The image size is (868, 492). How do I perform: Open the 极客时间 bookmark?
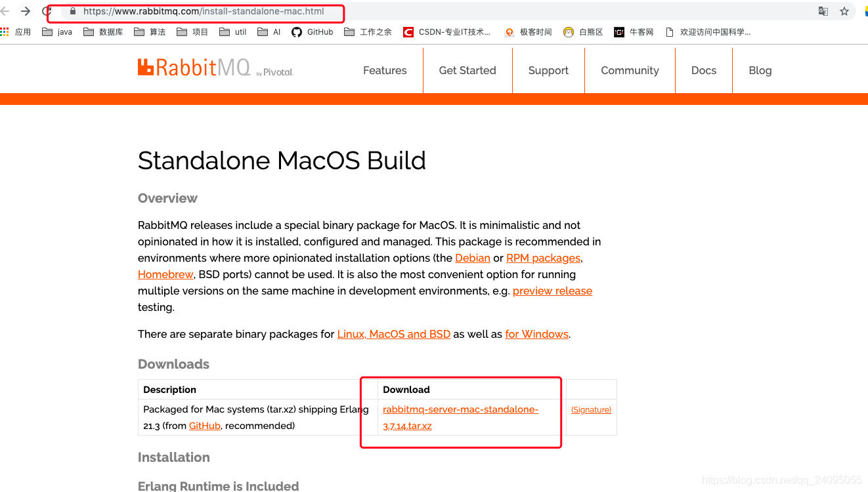528,31
